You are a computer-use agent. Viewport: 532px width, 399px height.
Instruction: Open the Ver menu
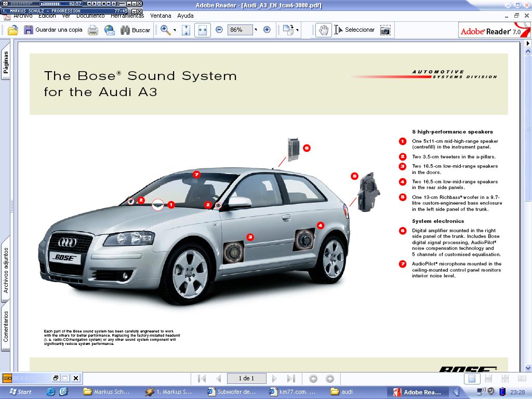click(x=66, y=16)
